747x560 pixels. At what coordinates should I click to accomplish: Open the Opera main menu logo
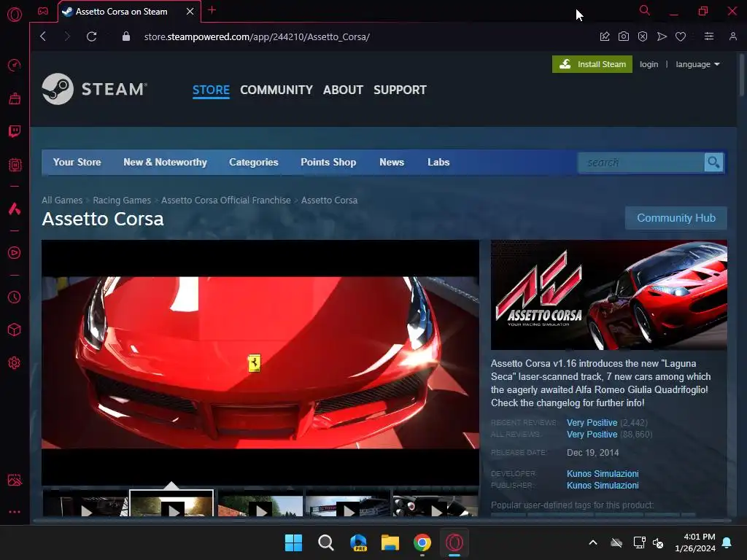pyautogui.click(x=15, y=15)
